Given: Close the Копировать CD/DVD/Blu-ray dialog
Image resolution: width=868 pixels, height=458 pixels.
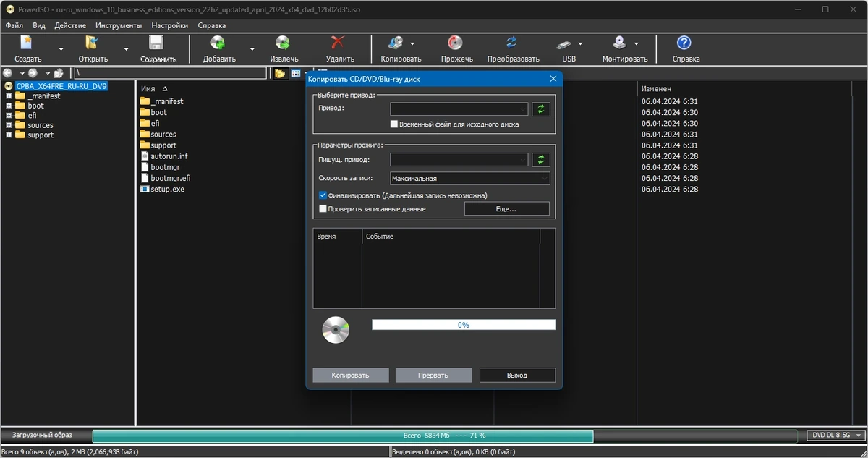Looking at the screenshot, I should [x=553, y=79].
